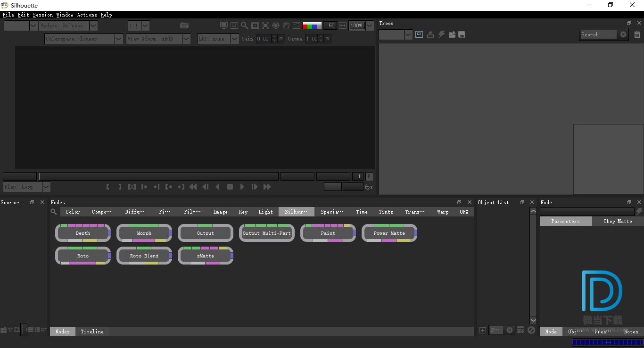Click the stop playback button
The image size is (644, 348).
(x=230, y=187)
